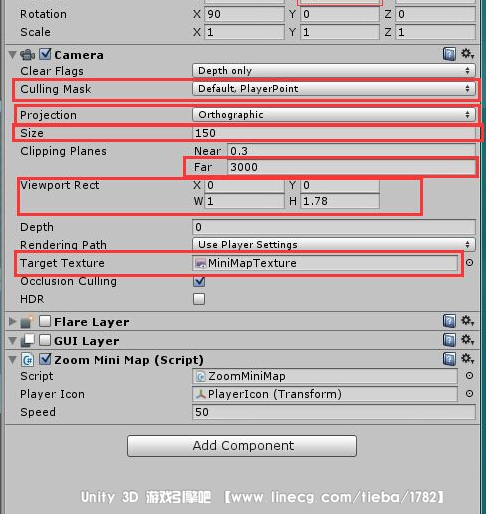Viewport: 490px width, 514px height.
Task: Click the Scale Y field
Action: (x=340, y=32)
